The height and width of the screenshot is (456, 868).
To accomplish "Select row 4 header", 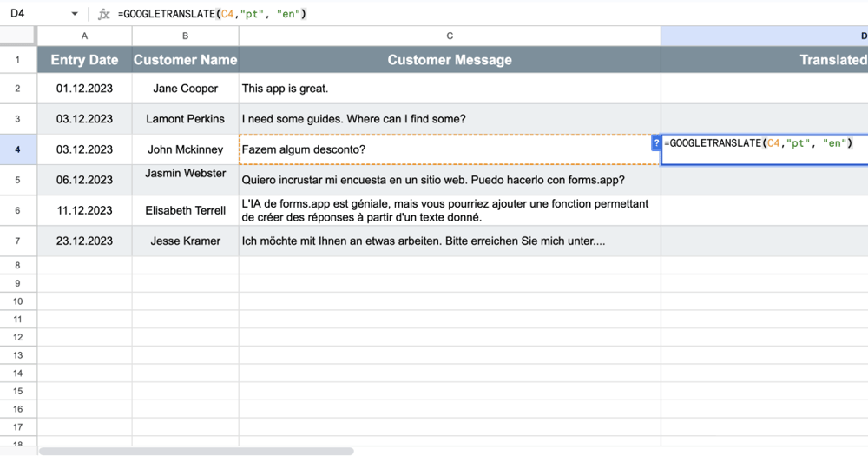I will 18,149.
